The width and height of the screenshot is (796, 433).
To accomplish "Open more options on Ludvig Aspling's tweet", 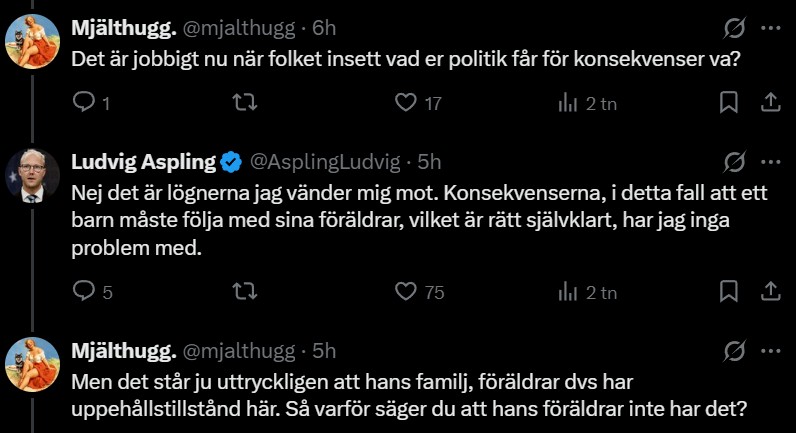I will pos(771,162).
